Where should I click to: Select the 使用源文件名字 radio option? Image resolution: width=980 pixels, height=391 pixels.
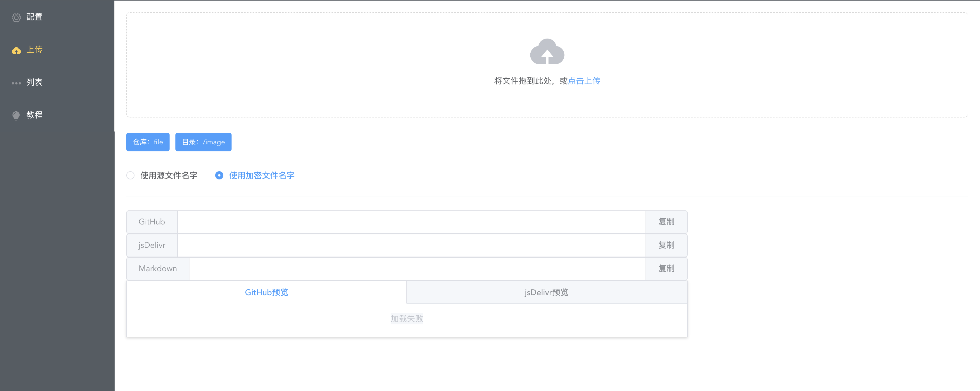point(162,175)
